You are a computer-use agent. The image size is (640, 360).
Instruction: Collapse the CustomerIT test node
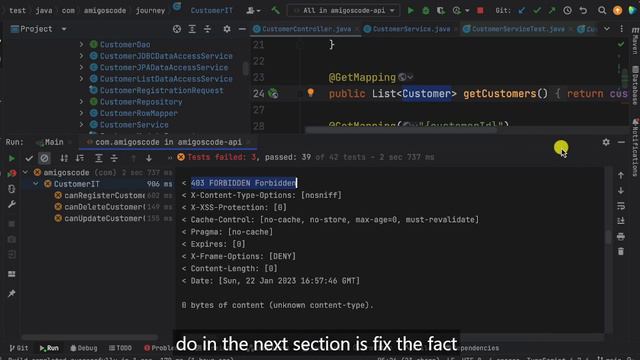pyautogui.click(x=36, y=184)
